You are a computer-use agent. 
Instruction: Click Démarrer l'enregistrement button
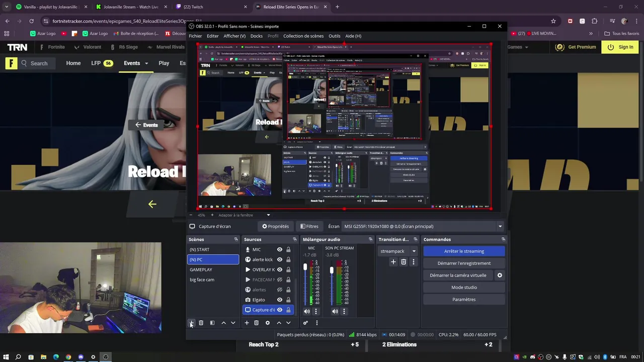pyautogui.click(x=464, y=263)
